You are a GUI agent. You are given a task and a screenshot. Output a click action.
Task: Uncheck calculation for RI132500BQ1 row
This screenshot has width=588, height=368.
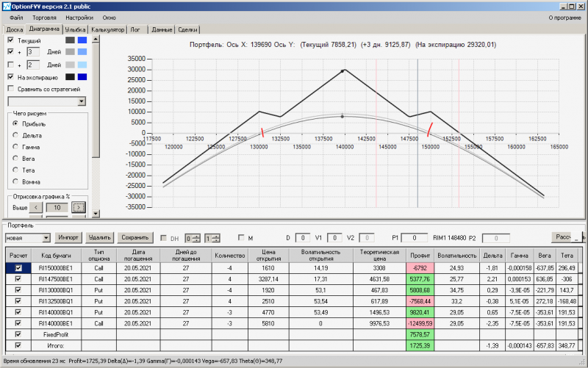(18, 301)
